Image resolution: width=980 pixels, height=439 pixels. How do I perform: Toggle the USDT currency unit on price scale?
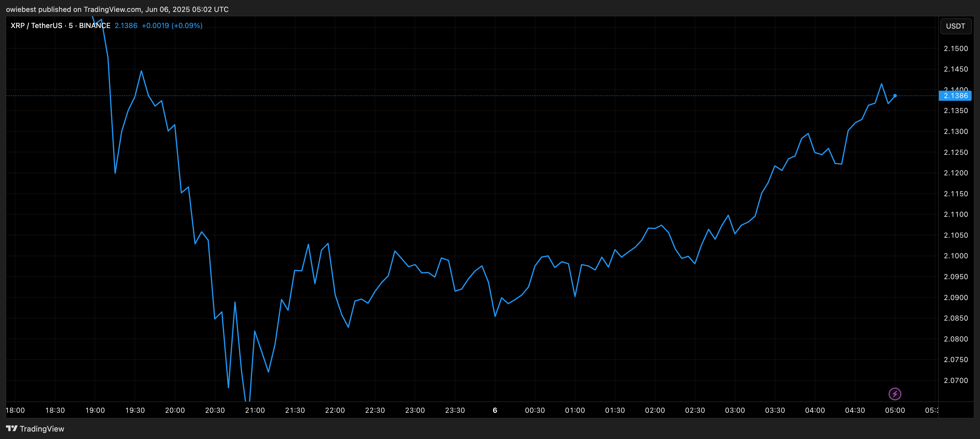point(956,26)
